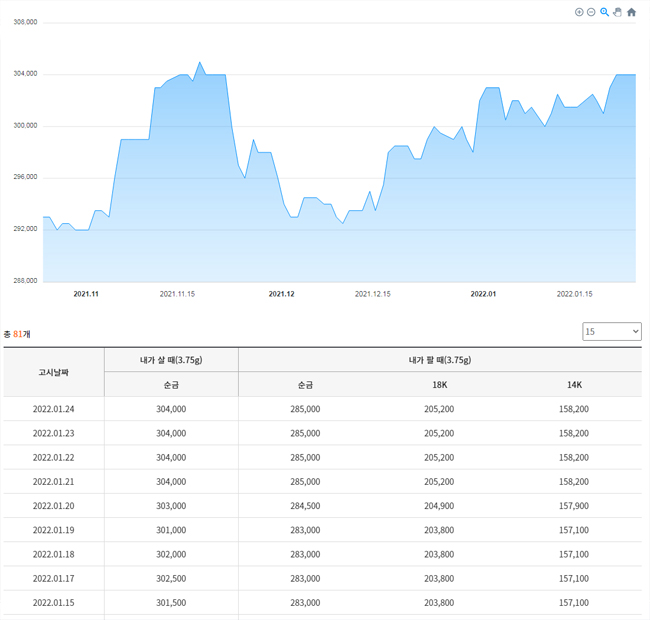The image size is (650, 620).
Task: Select the 18K column header
Action: tap(439, 384)
